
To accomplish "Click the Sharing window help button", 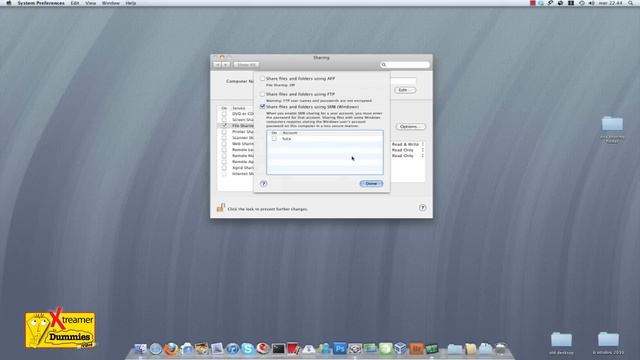I will [422, 208].
